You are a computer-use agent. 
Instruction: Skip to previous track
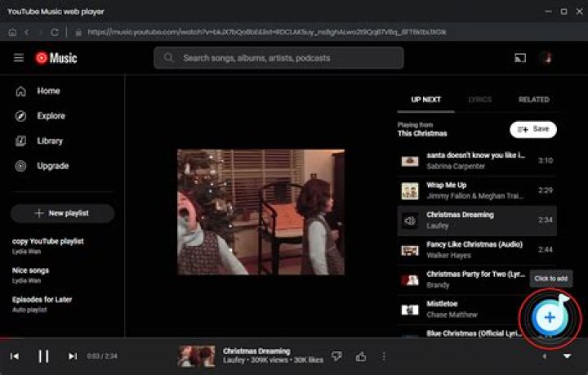tap(15, 356)
